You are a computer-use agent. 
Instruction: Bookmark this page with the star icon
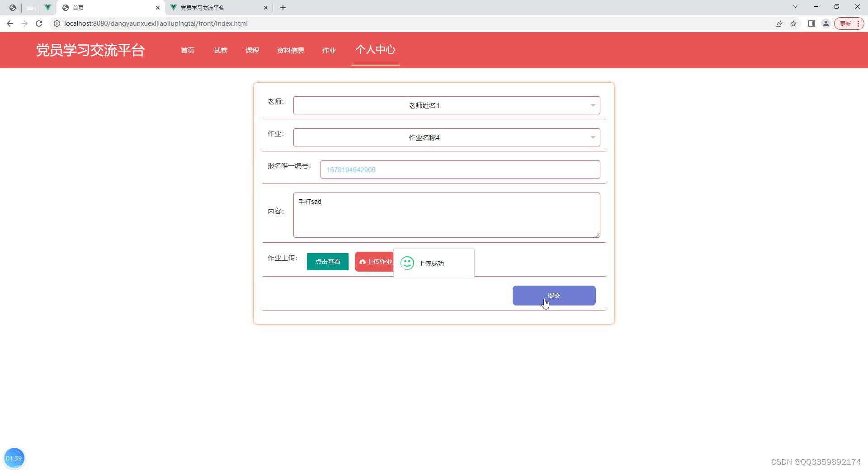[793, 23]
